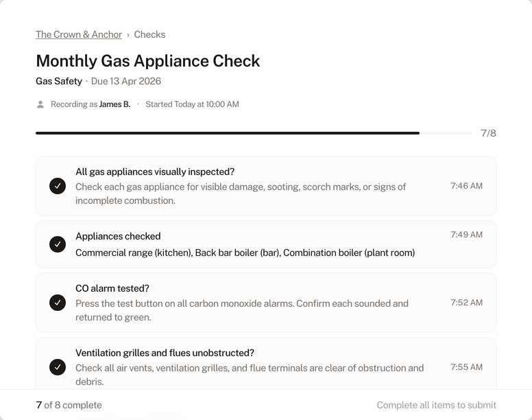
Task: Click the Checks breadcrumb item
Action: point(149,34)
